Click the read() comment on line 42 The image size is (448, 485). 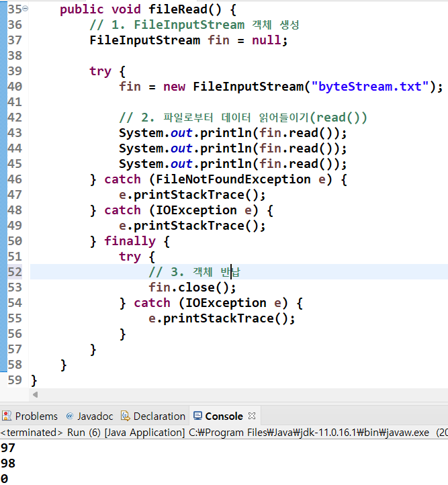pyautogui.click(x=243, y=118)
